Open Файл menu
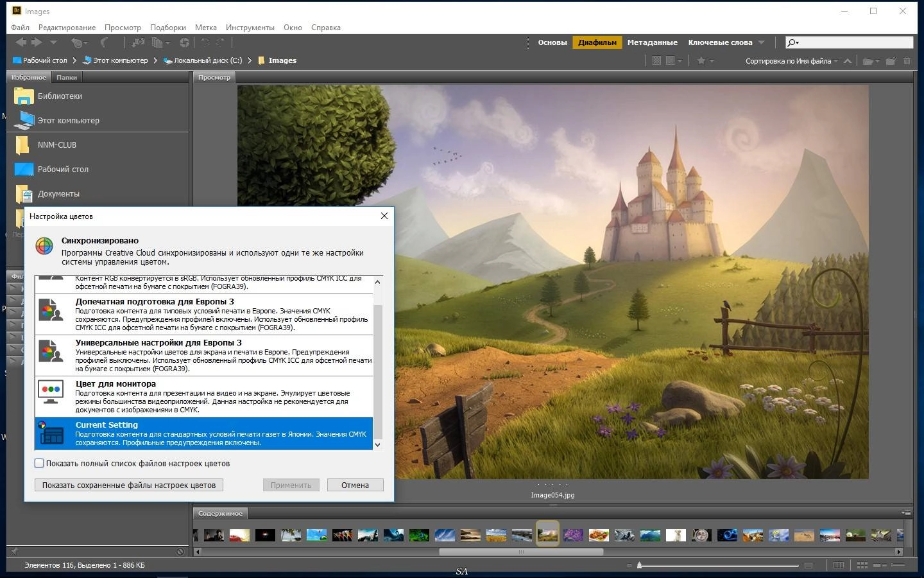The width and height of the screenshot is (924, 578). [21, 28]
